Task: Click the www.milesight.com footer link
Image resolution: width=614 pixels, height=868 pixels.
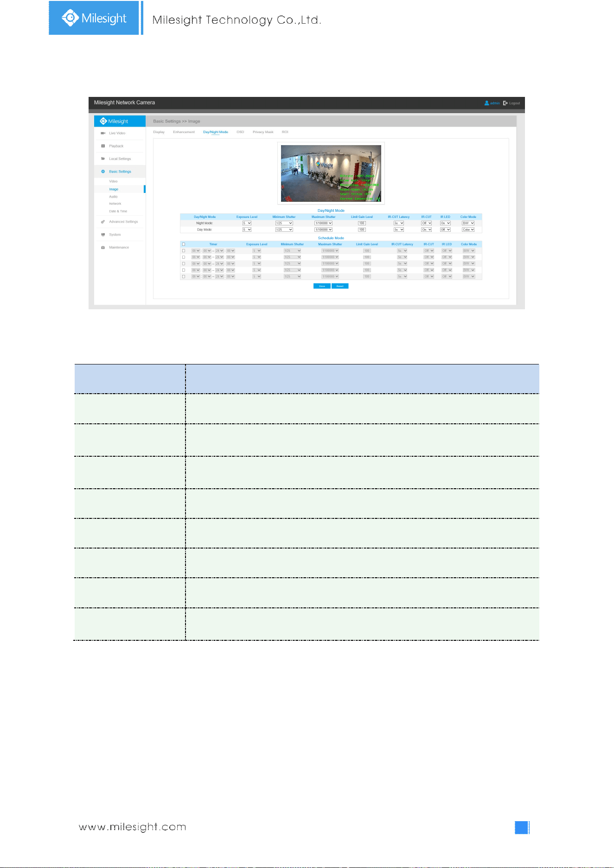Action: click(133, 827)
